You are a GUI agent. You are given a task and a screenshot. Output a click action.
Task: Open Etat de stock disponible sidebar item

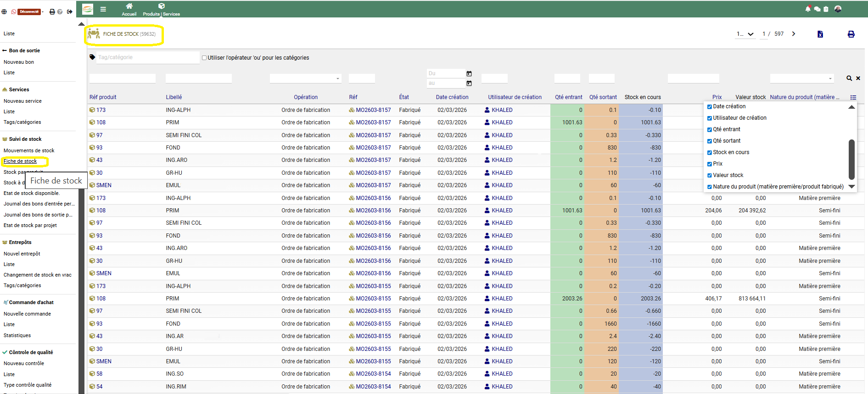pyautogui.click(x=32, y=193)
